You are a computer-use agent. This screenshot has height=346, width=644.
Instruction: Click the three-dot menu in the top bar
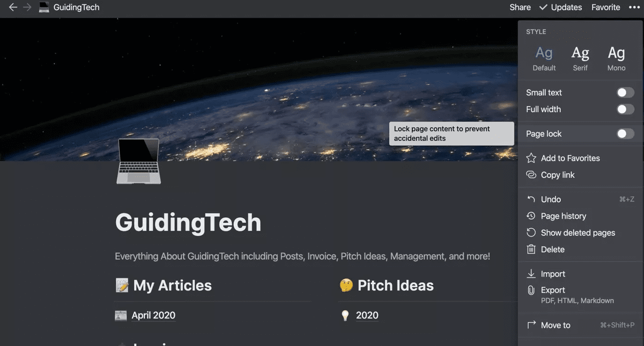point(634,7)
